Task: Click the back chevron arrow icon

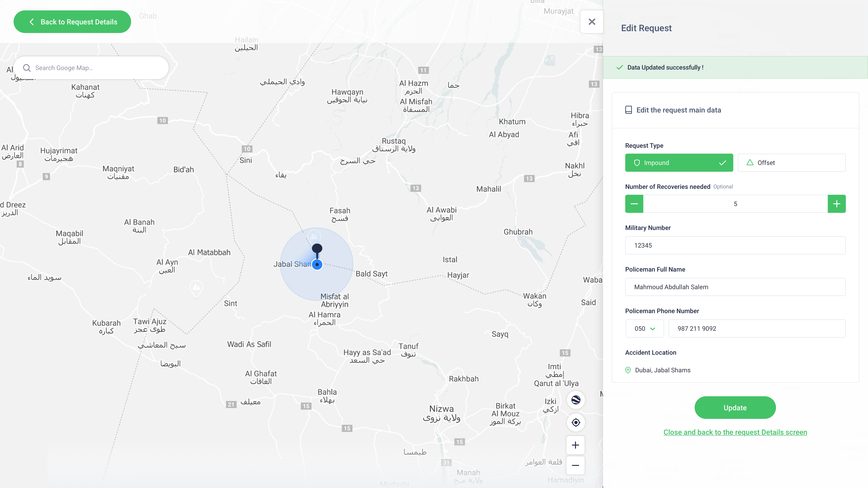Action: tap(32, 22)
